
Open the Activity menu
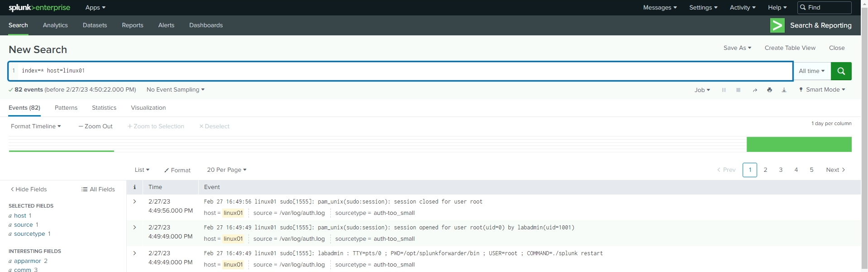coord(743,8)
